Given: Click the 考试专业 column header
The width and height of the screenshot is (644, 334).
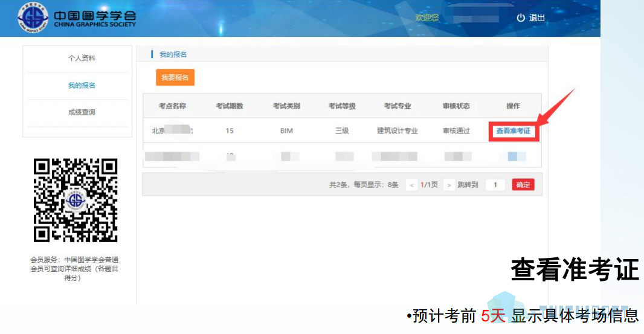Looking at the screenshot, I should [398, 106].
